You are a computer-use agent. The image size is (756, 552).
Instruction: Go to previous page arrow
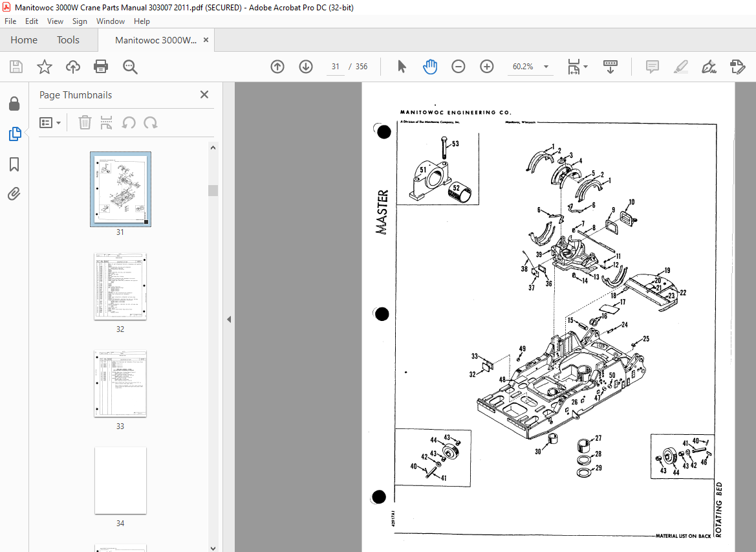(x=277, y=67)
